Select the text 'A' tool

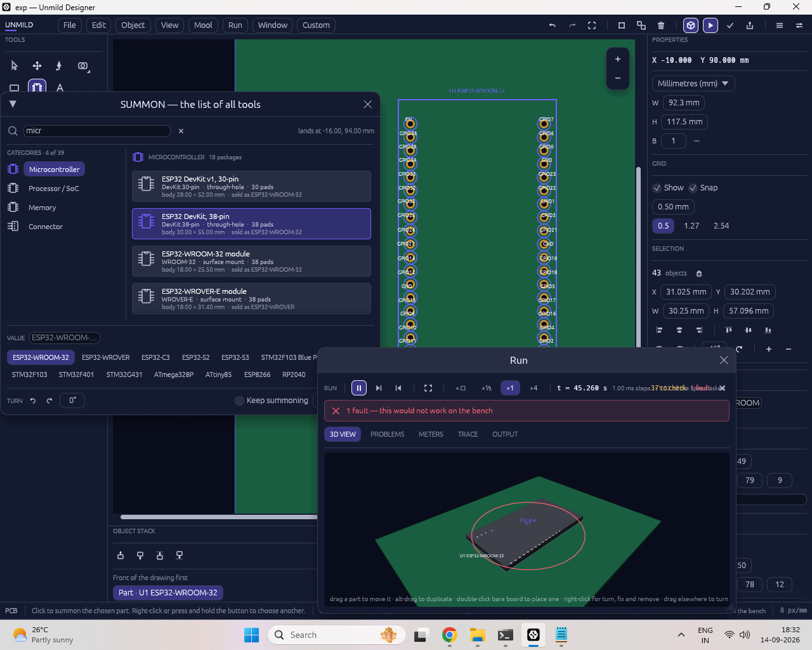(x=60, y=88)
